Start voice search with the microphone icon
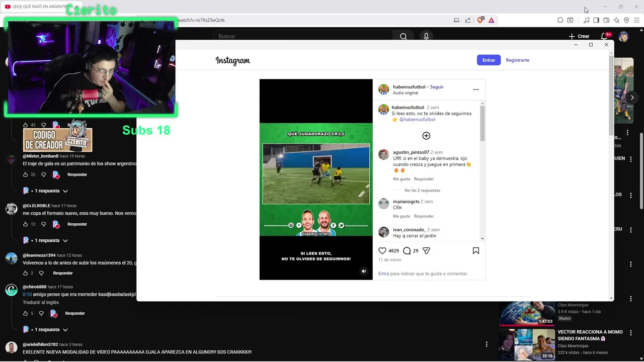The width and height of the screenshot is (644, 362). (x=426, y=36)
